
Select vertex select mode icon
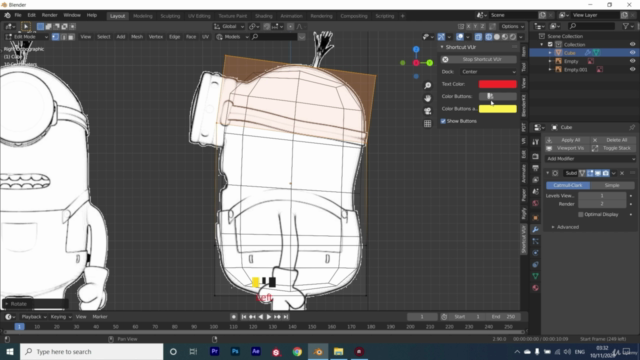[55, 37]
